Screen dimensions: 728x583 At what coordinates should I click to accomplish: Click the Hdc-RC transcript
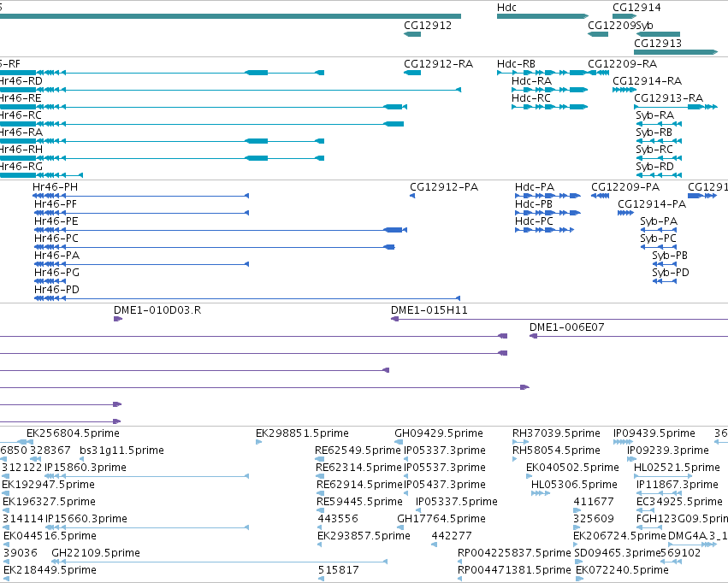550,107
